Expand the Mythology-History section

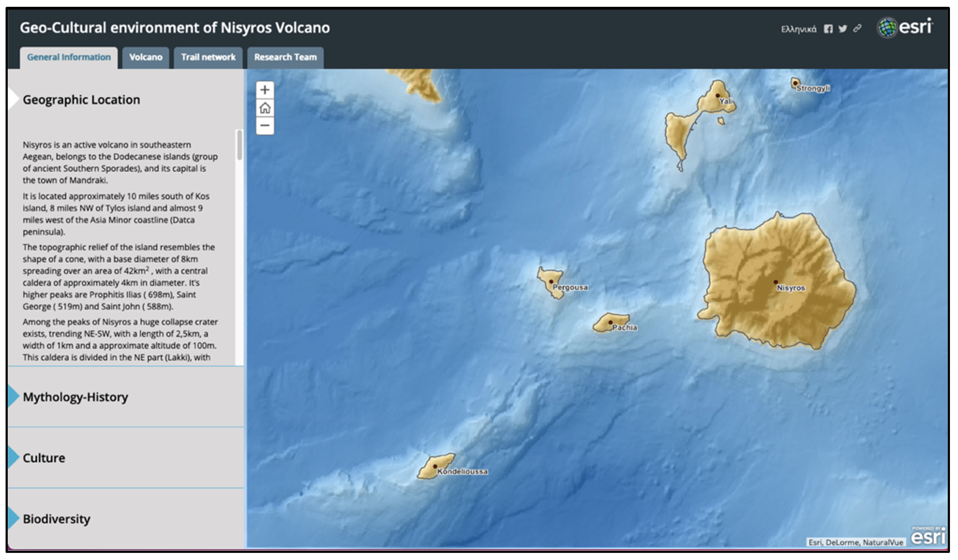point(75,397)
